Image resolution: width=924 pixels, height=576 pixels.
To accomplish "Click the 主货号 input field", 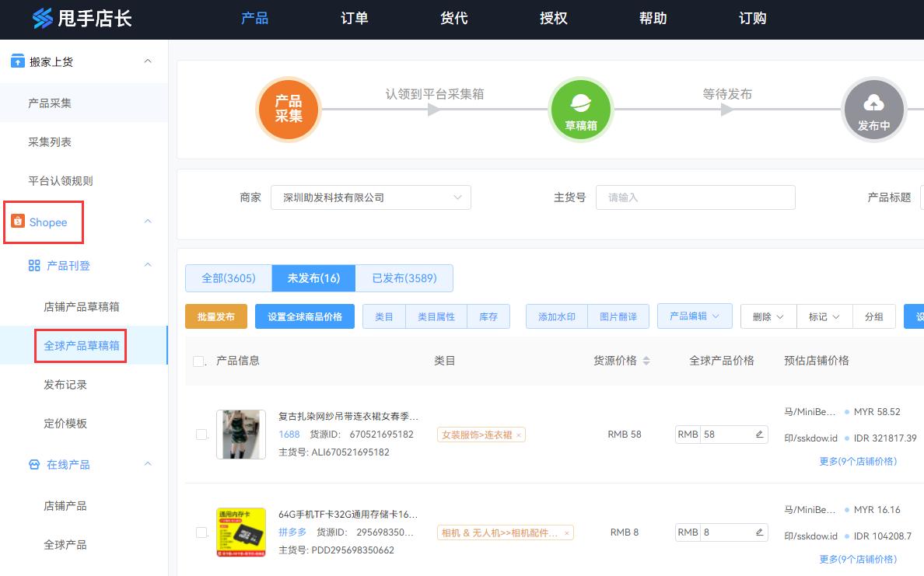I will [695, 197].
